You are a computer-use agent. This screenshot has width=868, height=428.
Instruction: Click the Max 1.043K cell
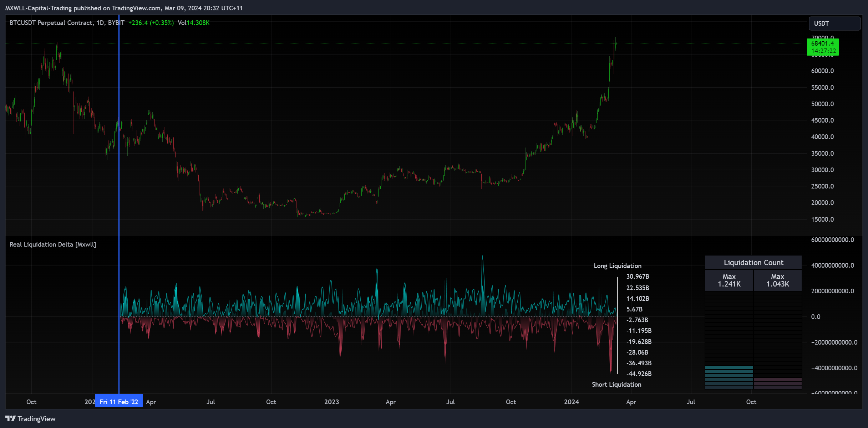click(778, 280)
